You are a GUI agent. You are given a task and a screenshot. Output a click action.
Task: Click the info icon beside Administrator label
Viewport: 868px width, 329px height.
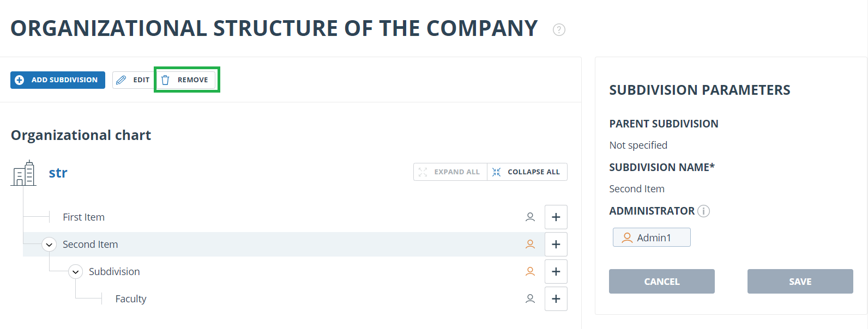[x=704, y=211]
